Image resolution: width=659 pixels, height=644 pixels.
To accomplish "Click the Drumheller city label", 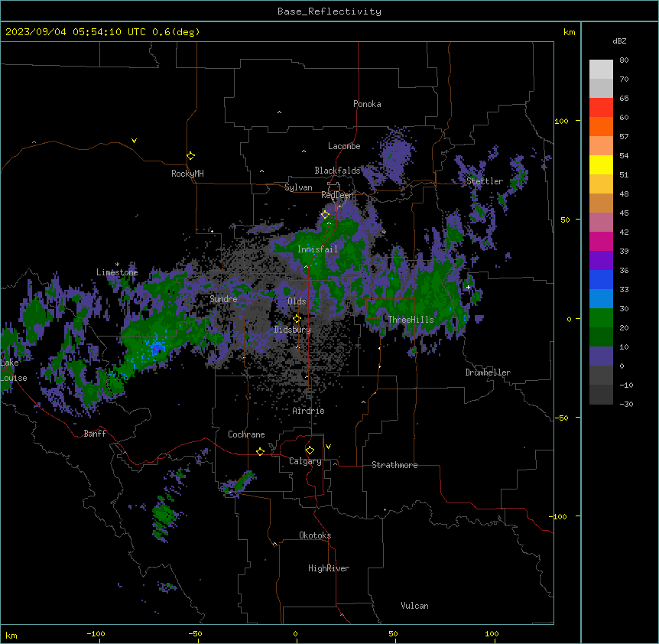I will click(488, 372).
